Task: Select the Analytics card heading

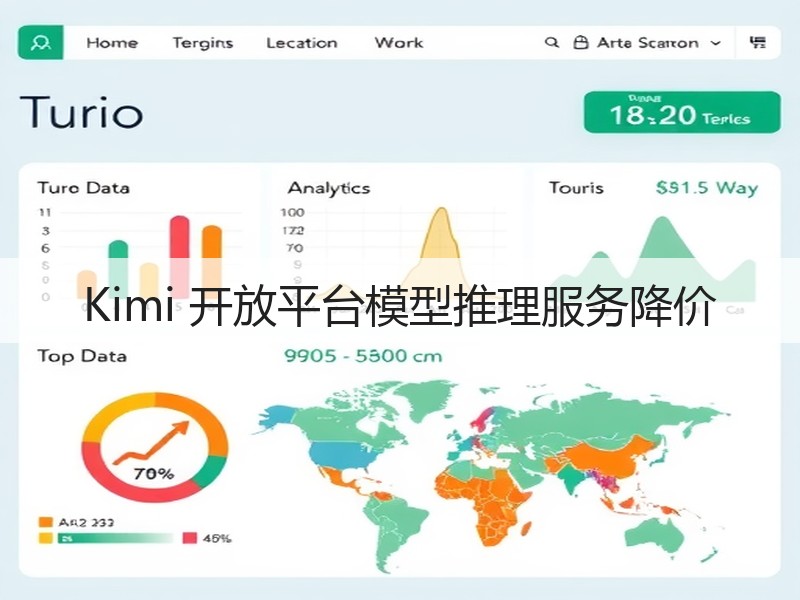Action: click(329, 188)
